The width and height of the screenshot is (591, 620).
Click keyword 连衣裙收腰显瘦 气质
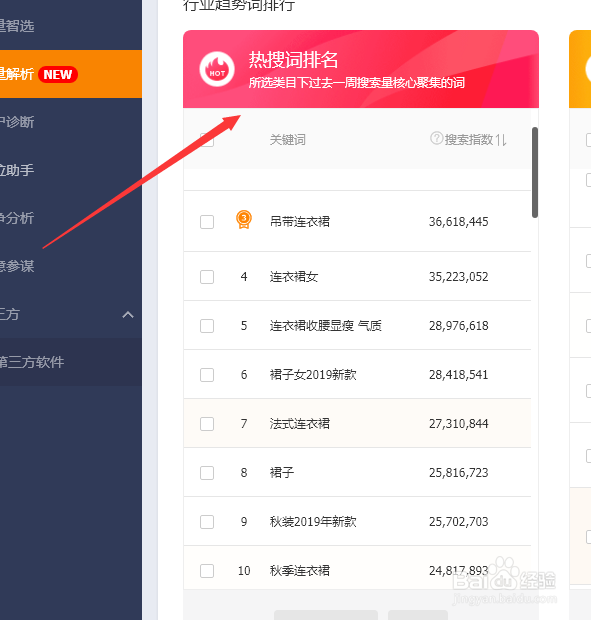[326, 326]
